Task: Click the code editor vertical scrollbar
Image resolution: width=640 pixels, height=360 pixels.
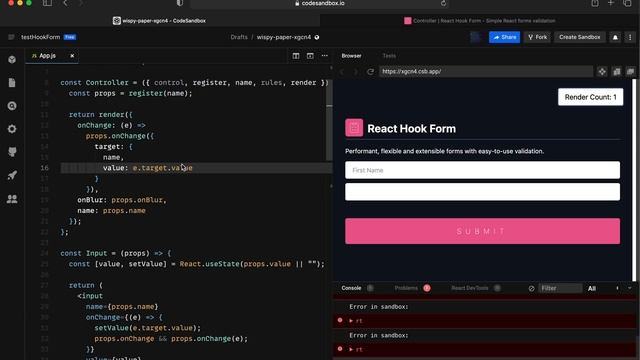Action: [329, 120]
